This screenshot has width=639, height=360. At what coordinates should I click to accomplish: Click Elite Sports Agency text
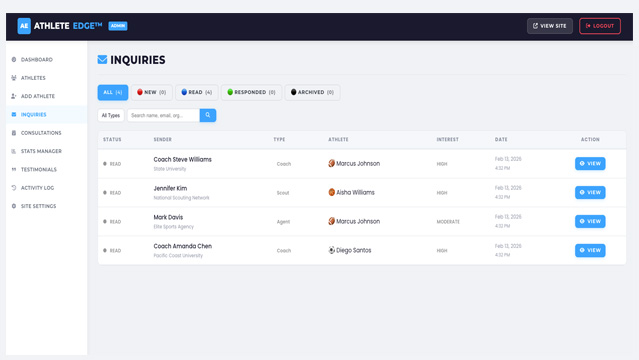(174, 227)
